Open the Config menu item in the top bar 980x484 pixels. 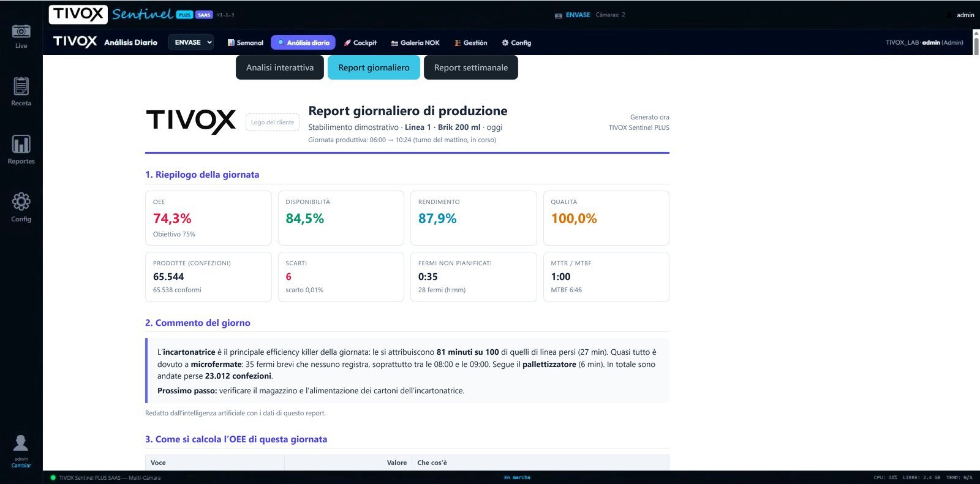coord(516,43)
